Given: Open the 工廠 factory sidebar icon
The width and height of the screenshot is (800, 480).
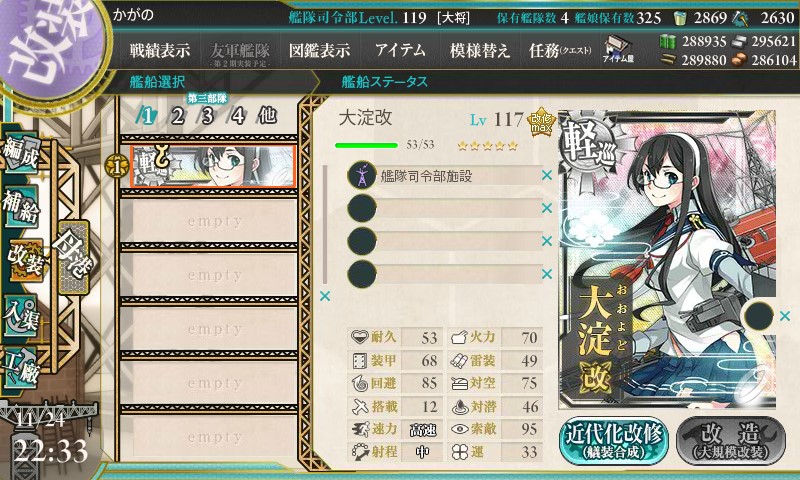Looking at the screenshot, I should click(x=21, y=367).
